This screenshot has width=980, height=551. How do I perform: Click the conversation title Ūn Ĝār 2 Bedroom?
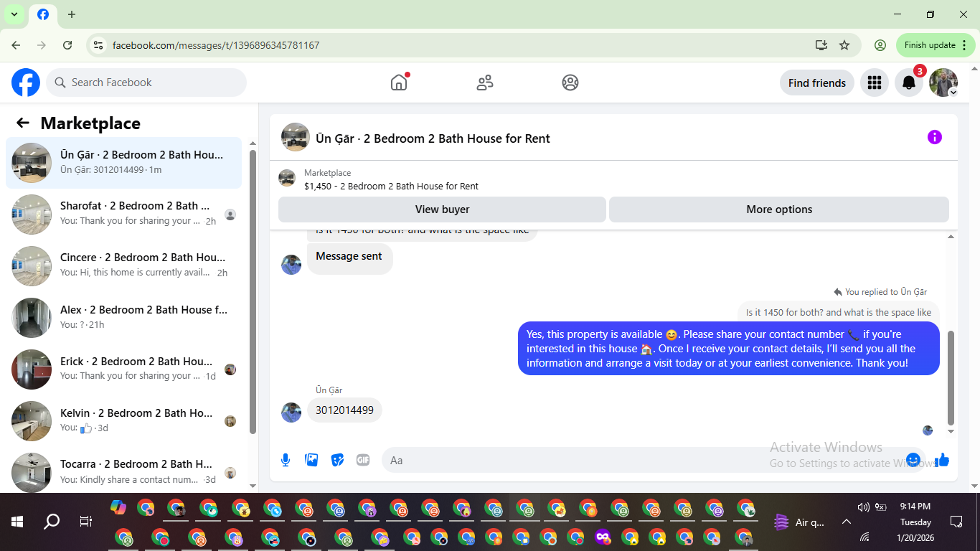coord(433,138)
